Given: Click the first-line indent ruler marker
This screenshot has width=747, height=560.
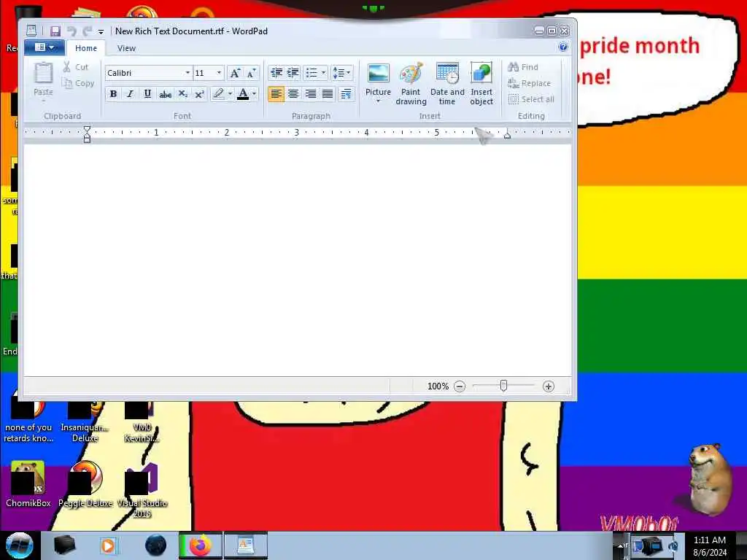Looking at the screenshot, I should click(87, 130).
